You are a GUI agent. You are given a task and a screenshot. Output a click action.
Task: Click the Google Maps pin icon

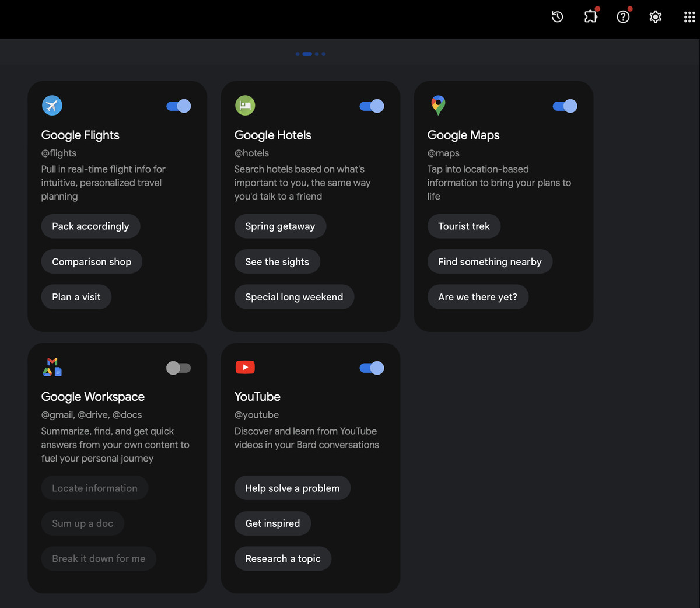click(x=438, y=105)
